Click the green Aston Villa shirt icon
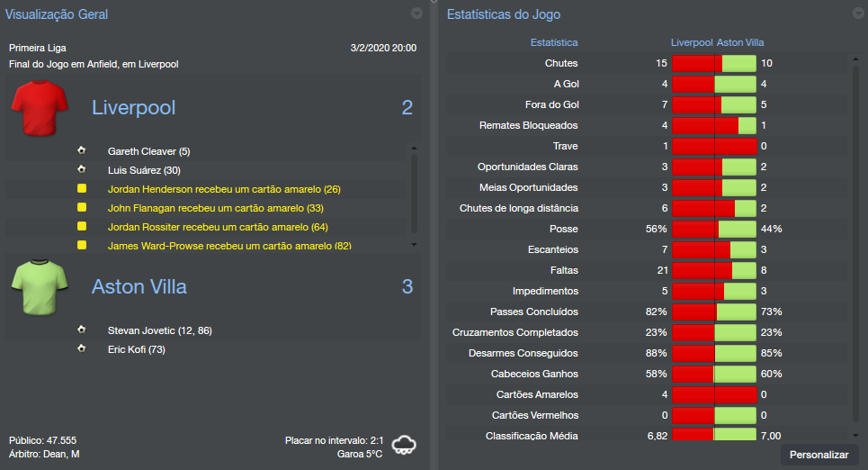 [x=40, y=287]
